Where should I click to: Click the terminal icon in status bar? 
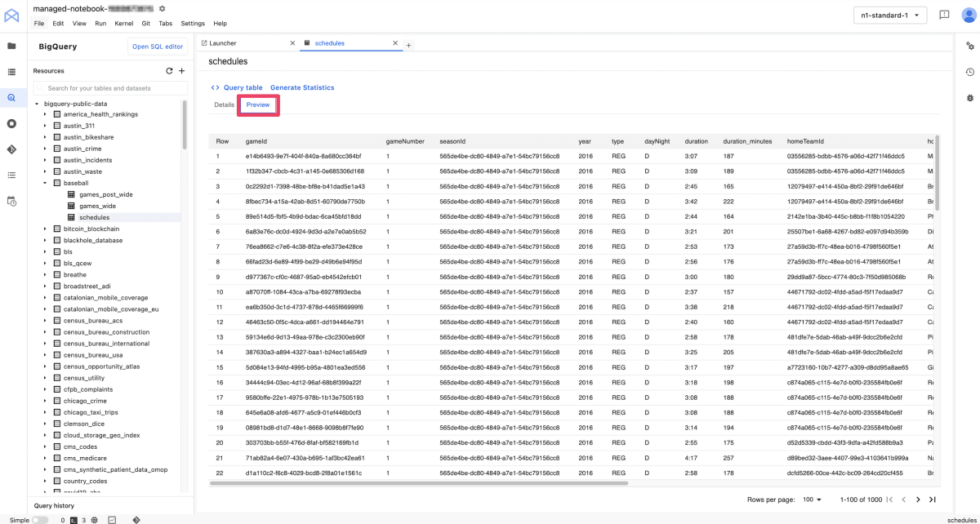(73, 519)
